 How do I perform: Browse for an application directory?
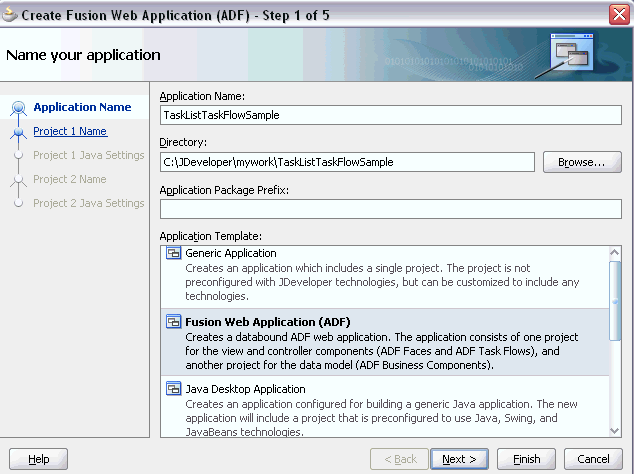pos(582,162)
